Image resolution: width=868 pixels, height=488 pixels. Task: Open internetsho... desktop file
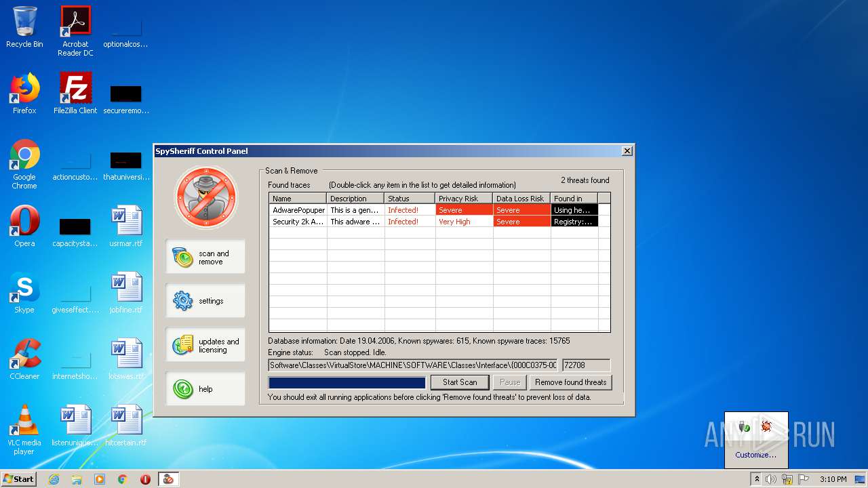[x=75, y=365]
